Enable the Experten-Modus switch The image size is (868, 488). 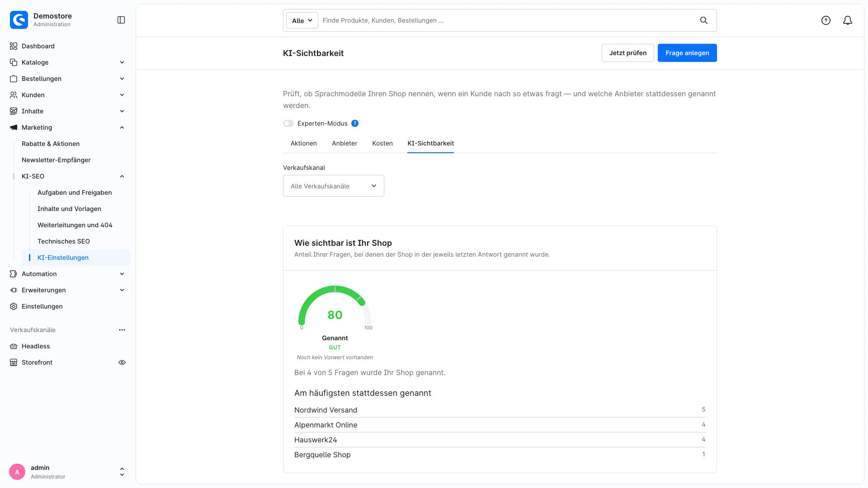coord(288,123)
